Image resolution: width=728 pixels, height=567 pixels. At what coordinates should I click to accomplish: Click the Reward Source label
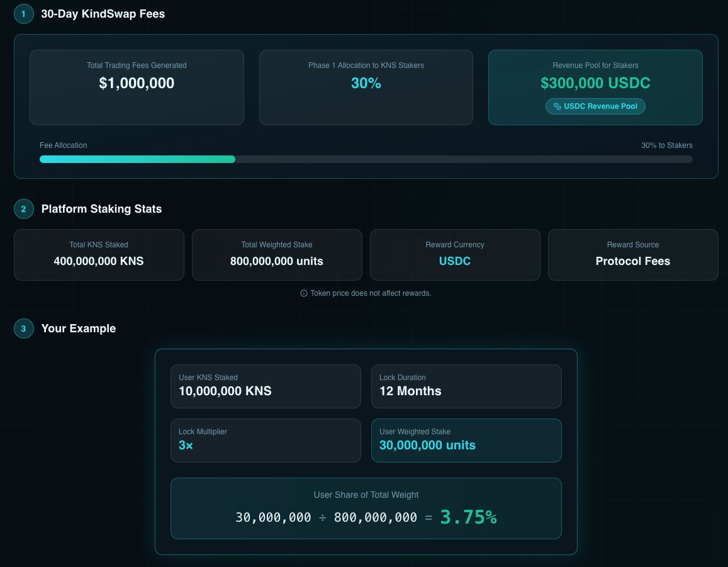click(x=633, y=245)
